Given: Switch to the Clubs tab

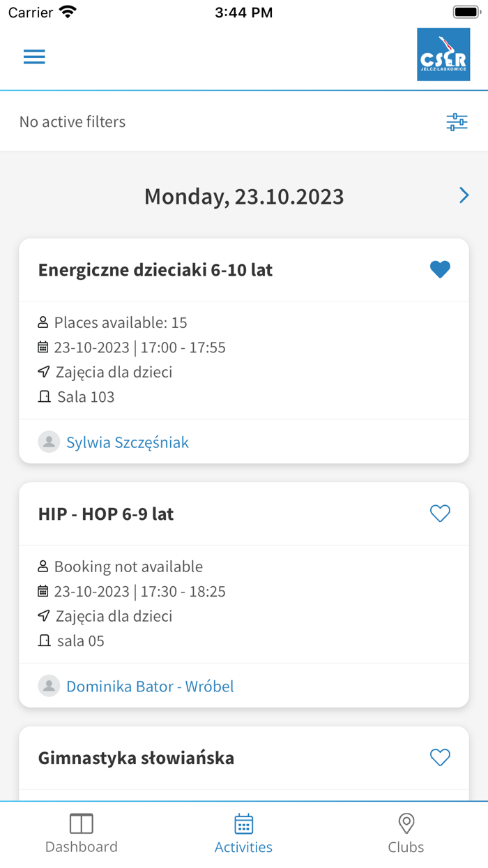Looking at the screenshot, I should 406,834.
